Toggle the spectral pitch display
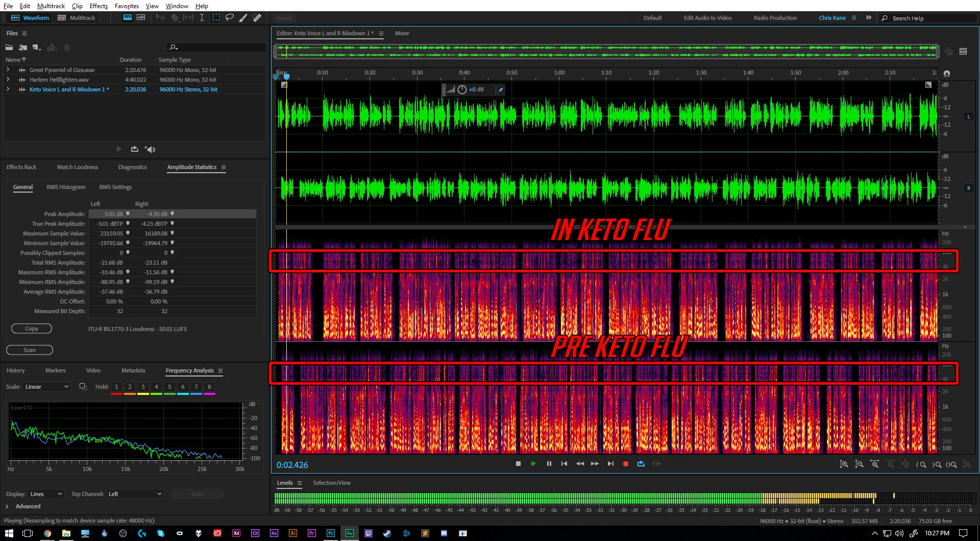Image resolution: width=980 pixels, height=541 pixels. click(x=141, y=17)
